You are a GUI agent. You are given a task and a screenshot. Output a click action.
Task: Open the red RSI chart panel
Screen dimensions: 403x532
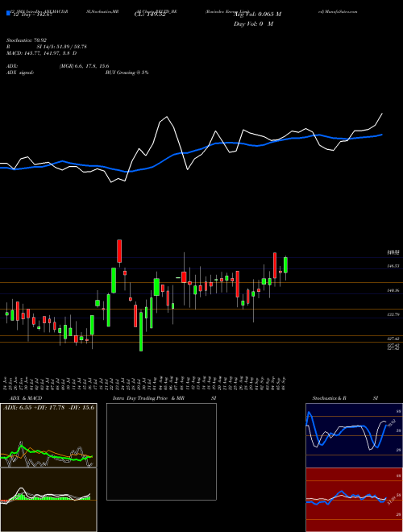(x=354, y=500)
